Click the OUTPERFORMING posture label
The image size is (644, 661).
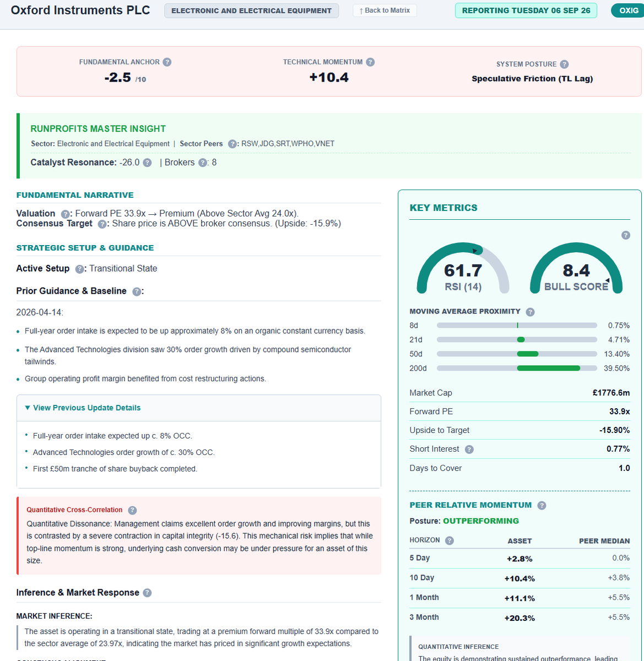click(481, 521)
